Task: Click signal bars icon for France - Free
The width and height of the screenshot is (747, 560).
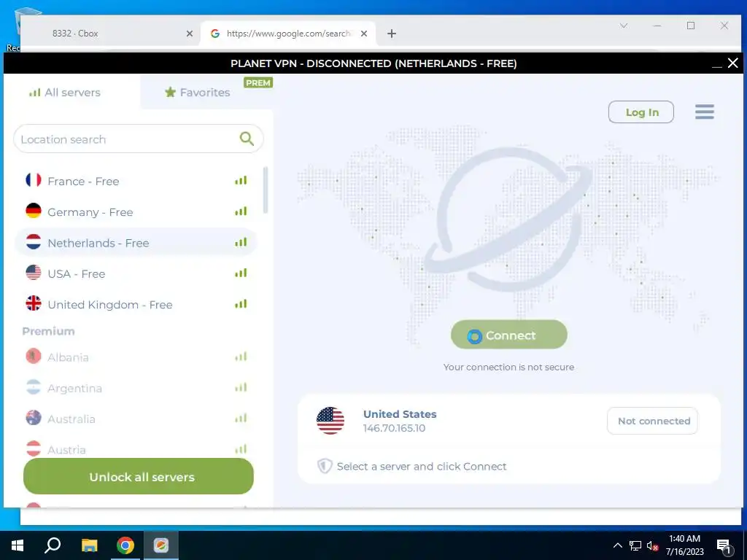Action: tap(241, 180)
